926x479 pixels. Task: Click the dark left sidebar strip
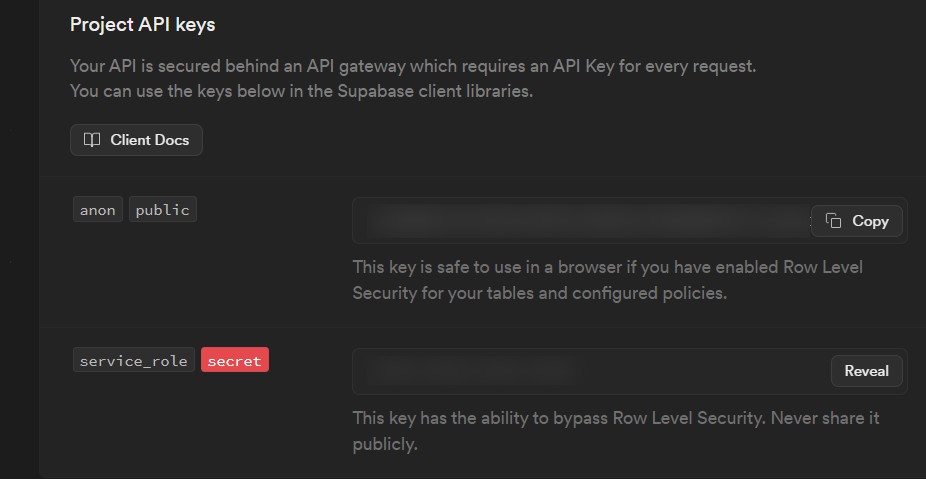(19, 239)
